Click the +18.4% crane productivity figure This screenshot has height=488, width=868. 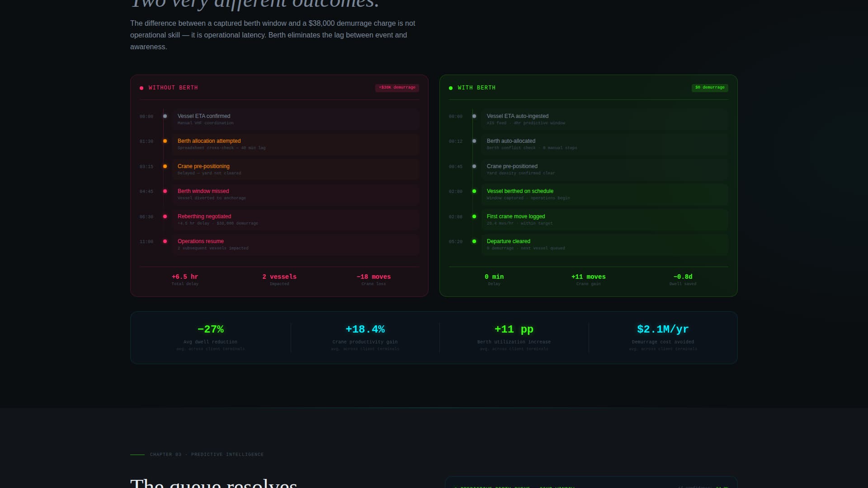click(x=365, y=329)
